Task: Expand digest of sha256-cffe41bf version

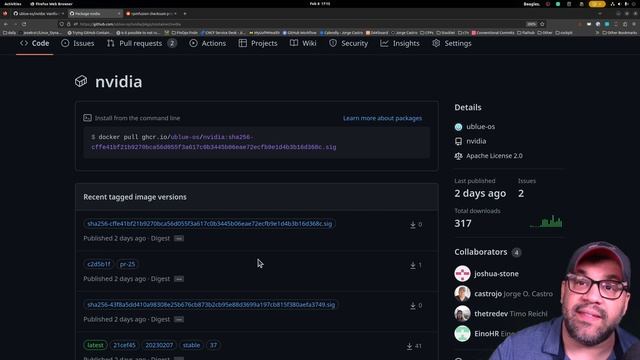Action: [179, 238]
